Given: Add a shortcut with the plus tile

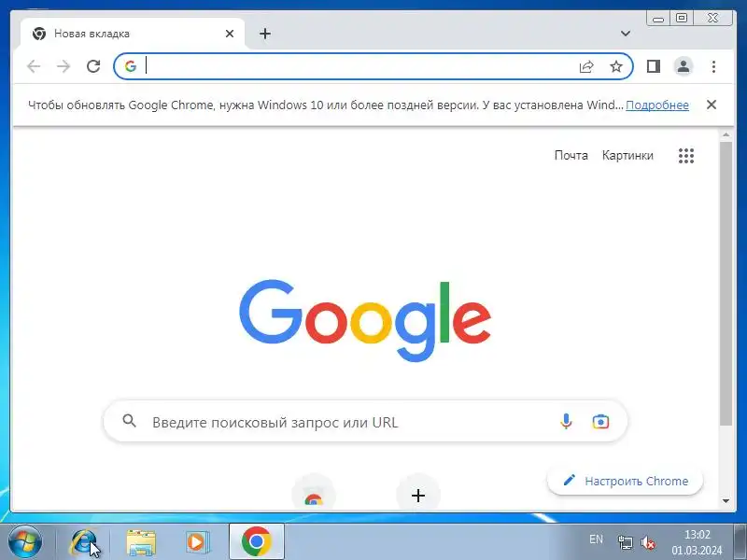Looking at the screenshot, I should click(418, 494).
